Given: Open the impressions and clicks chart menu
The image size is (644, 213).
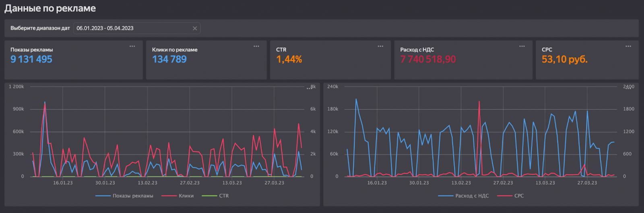Looking at the screenshot, I should (309, 88).
